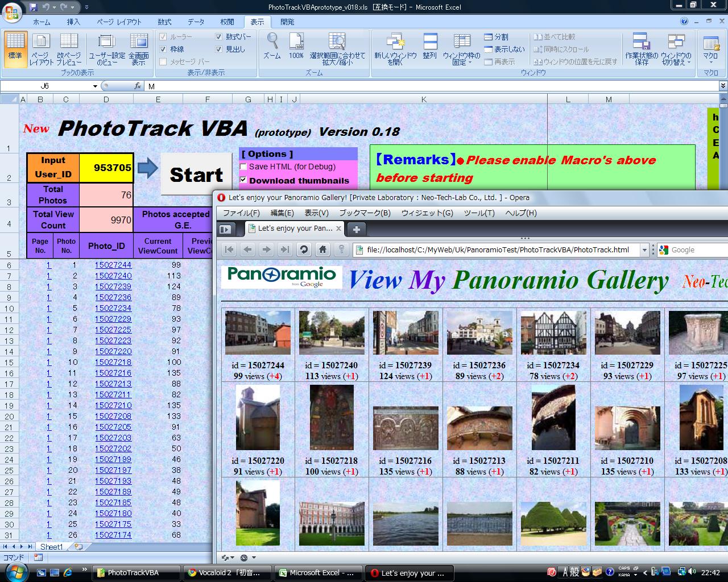Open the ズーム magnifier tool
The height and width of the screenshot is (582, 728).
pyautogui.click(x=272, y=47)
